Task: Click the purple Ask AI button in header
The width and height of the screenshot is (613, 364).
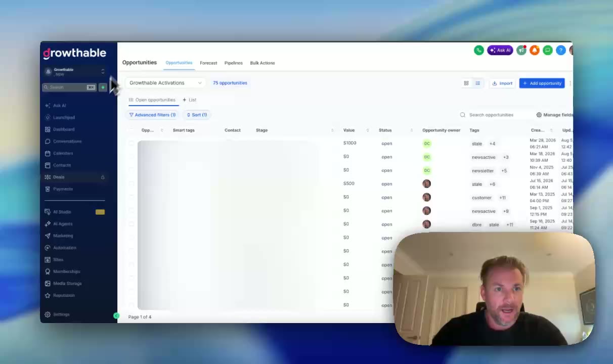Action: point(500,50)
